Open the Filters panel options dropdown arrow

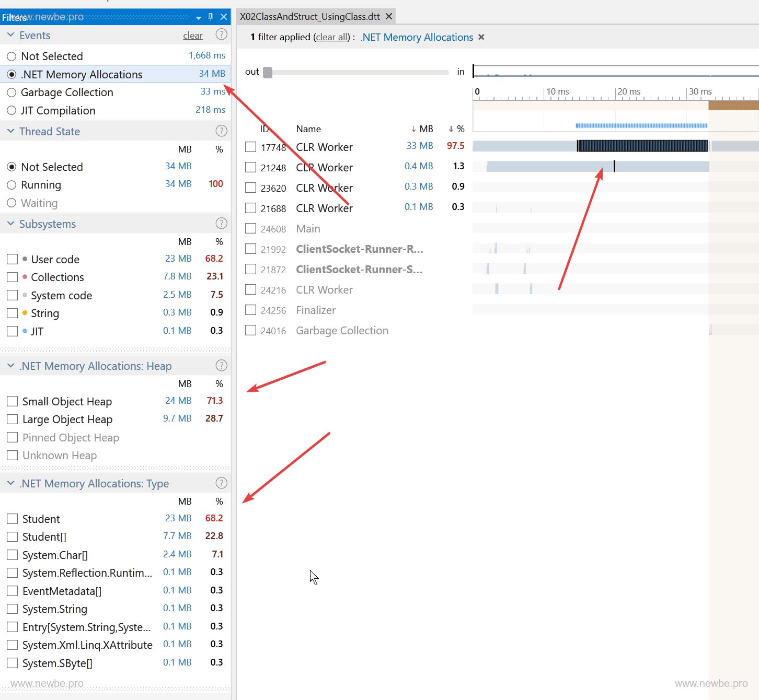point(199,17)
